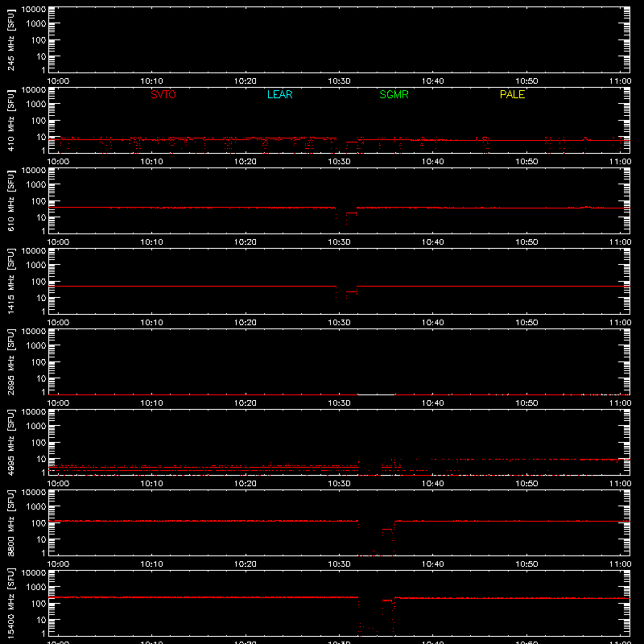Click 10:20 time label under 1415 MHz plot
This screenshot has height=644, width=644.
[x=246, y=323]
